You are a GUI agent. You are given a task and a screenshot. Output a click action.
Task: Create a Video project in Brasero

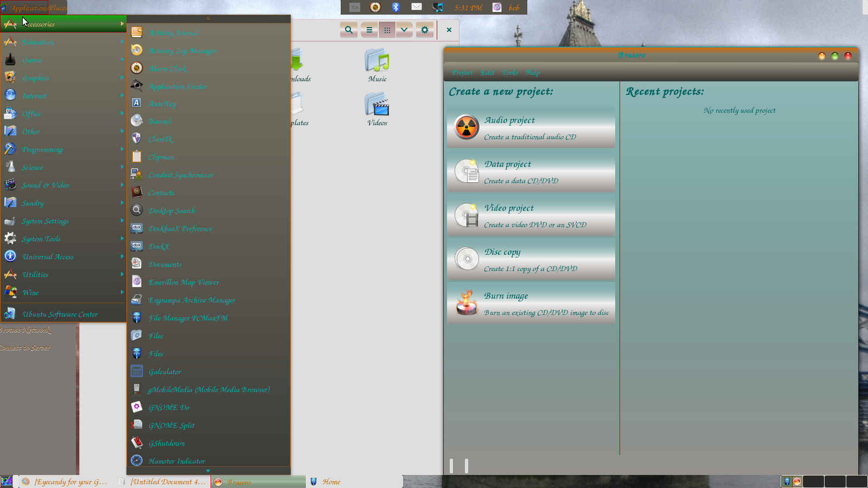click(531, 215)
